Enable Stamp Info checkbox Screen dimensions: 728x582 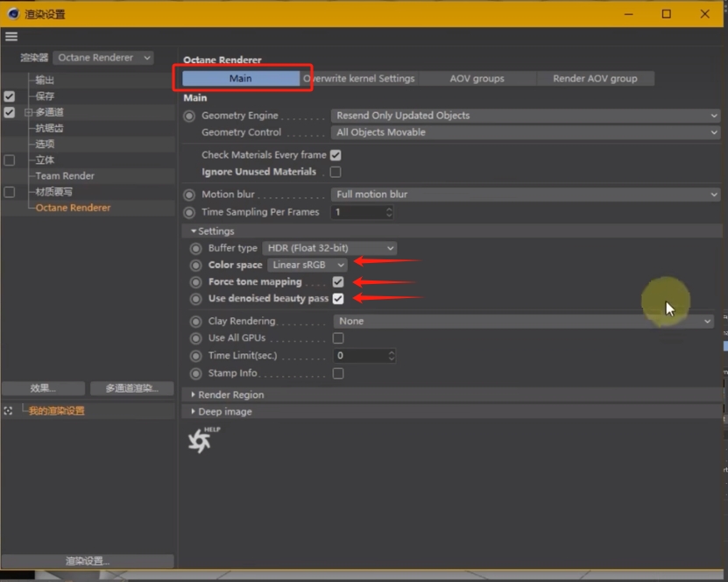338,373
